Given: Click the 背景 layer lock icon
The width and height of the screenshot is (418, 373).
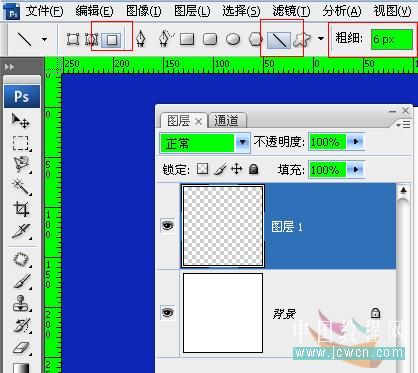Looking at the screenshot, I should point(375,313).
